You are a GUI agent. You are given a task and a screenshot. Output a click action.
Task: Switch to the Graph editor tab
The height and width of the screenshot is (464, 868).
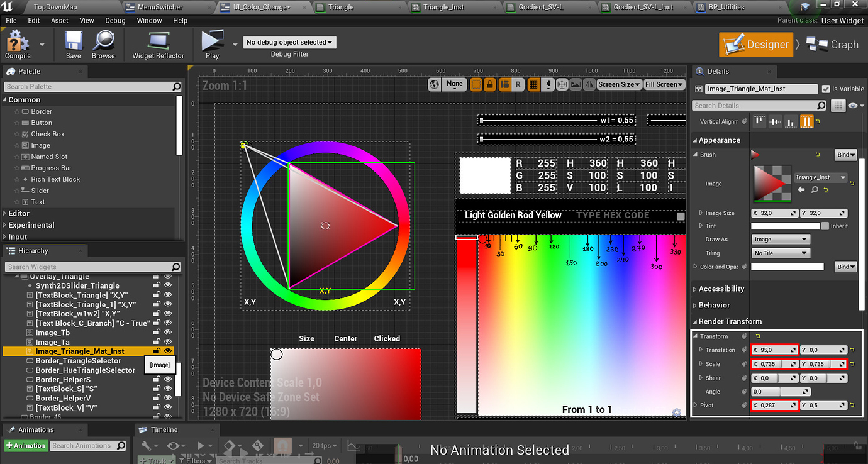pos(833,45)
